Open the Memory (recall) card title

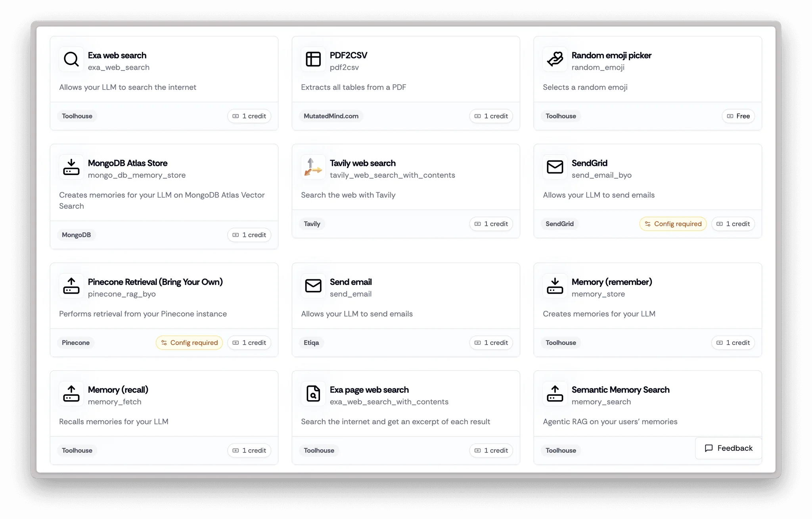[118, 390]
